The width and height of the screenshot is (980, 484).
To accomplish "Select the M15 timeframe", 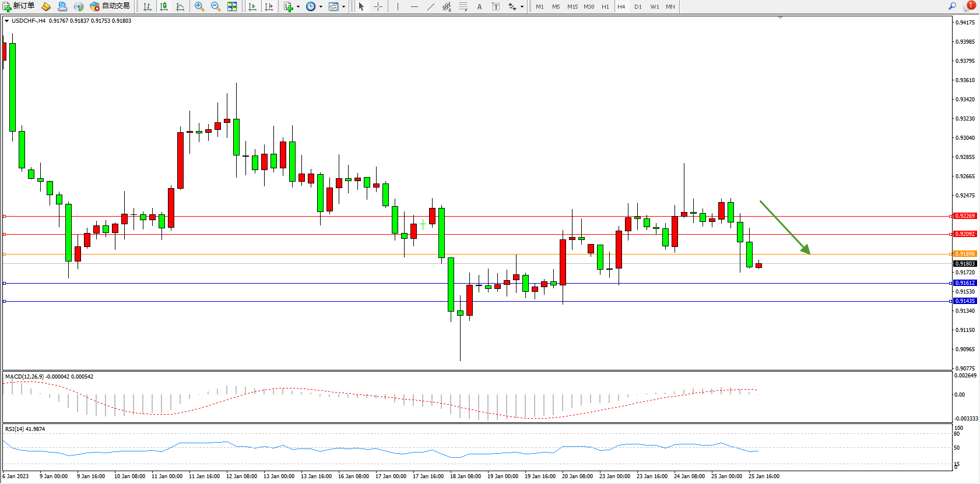I will [572, 6].
